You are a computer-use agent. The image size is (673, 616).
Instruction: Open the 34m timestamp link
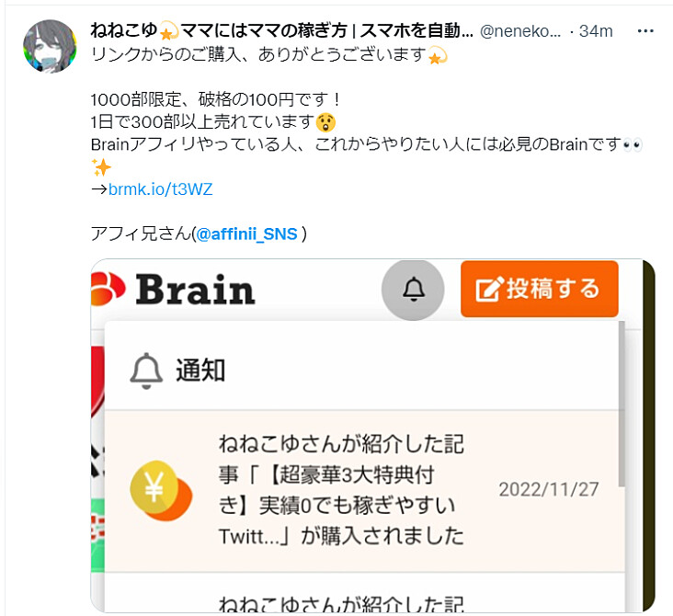pyautogui.click(x=596, y=31)
